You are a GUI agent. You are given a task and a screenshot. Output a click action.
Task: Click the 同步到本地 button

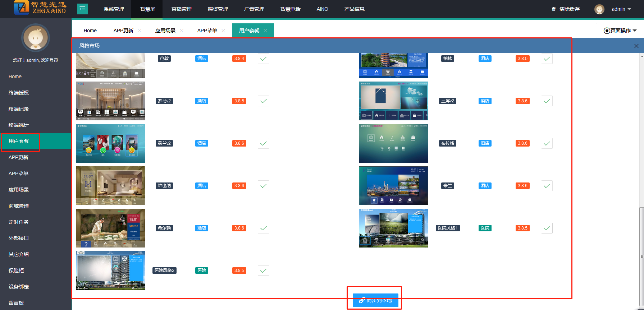coord(375,300)
